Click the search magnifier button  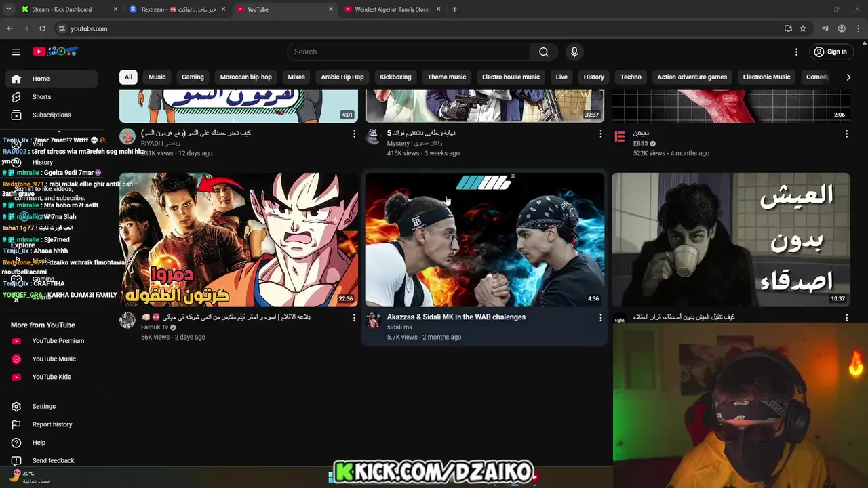coord(544,52)
